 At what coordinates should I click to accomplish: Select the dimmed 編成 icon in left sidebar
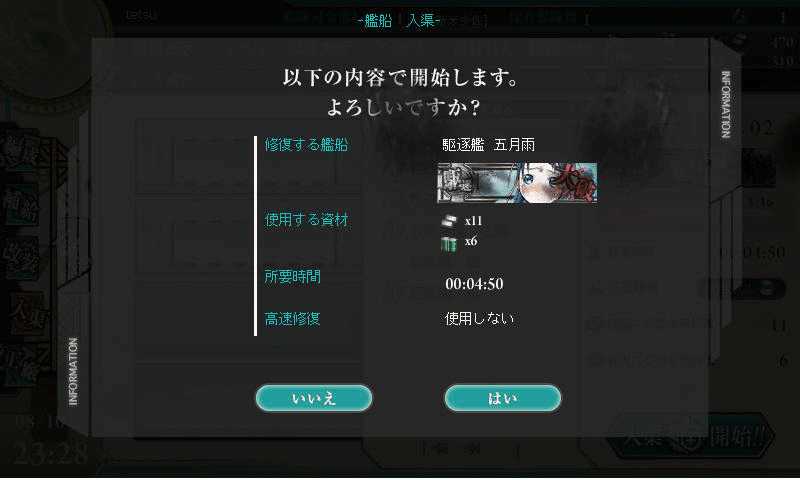click(23, 152)
